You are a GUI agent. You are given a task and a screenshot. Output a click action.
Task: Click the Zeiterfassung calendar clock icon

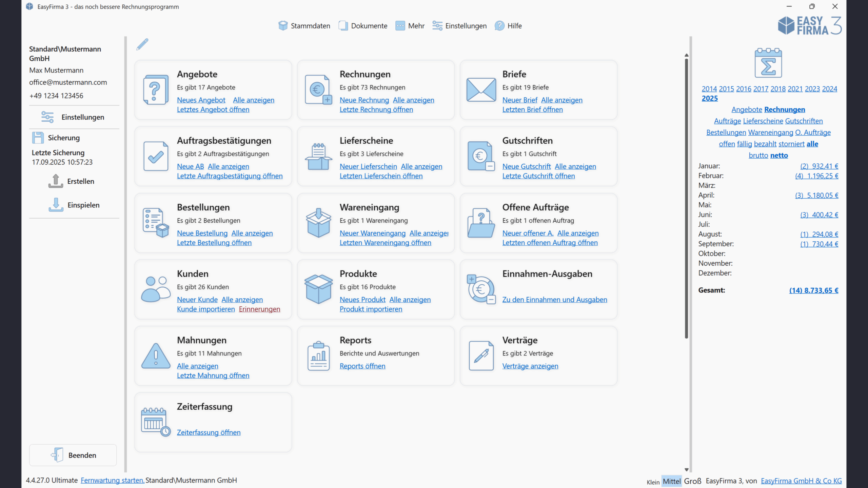tap(156, 422)
